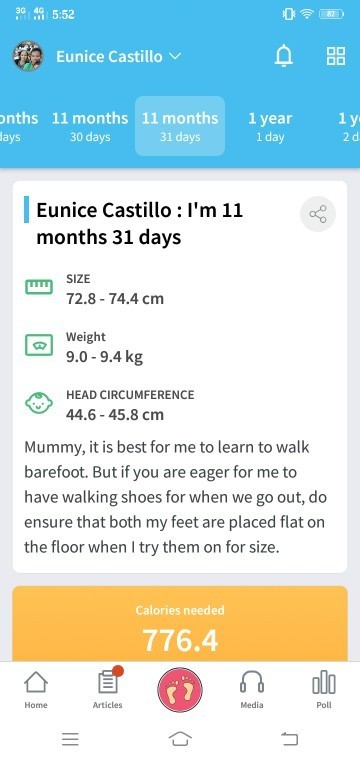The width and height of the screenshot is (360, 760).
Task: Tap the baby feet center button
Action: click(180, 690)
